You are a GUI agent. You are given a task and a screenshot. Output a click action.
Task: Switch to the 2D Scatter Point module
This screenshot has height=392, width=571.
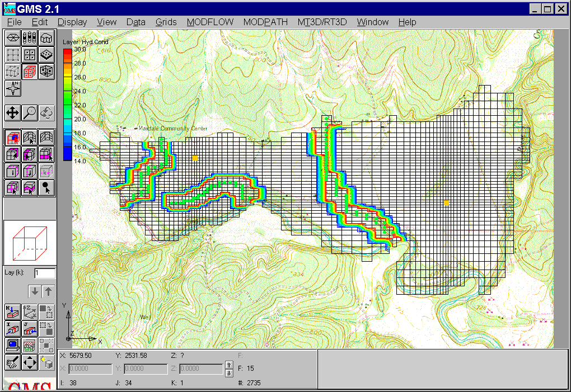(x=46, y=55)
